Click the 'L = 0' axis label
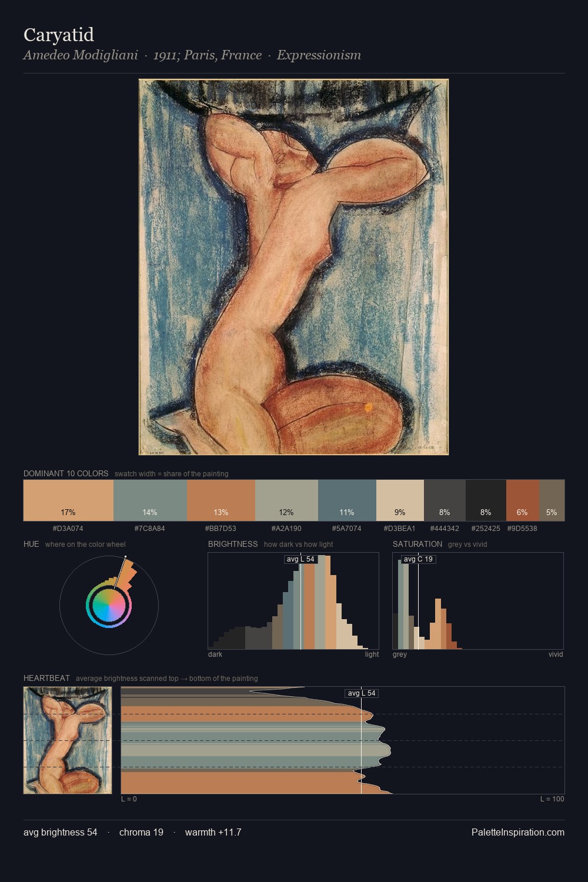 pos(129,799)
